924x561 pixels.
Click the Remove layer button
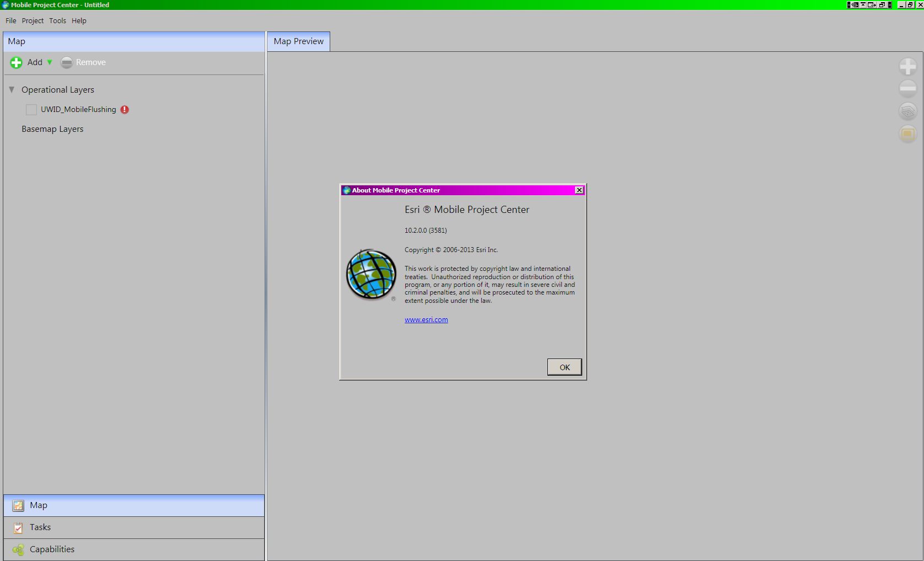tap(83, 62)
